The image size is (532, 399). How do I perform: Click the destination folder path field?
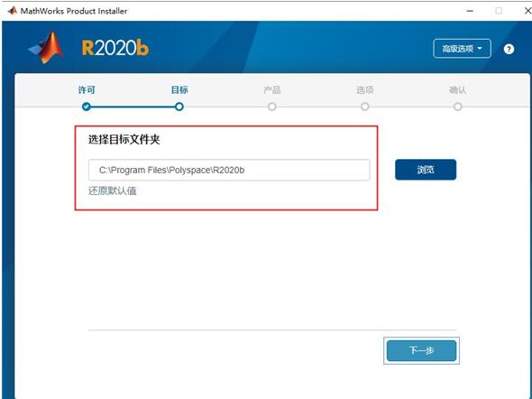click(229, 170)
